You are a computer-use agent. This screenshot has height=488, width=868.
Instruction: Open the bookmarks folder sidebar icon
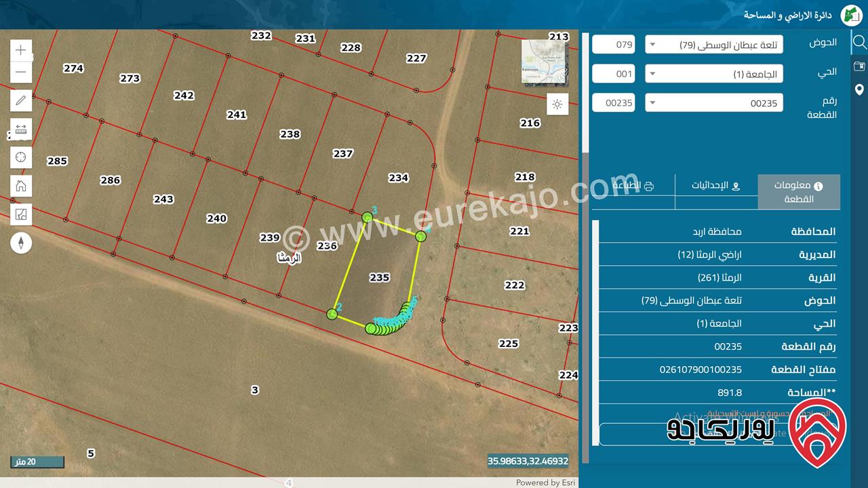pos(859,66)
